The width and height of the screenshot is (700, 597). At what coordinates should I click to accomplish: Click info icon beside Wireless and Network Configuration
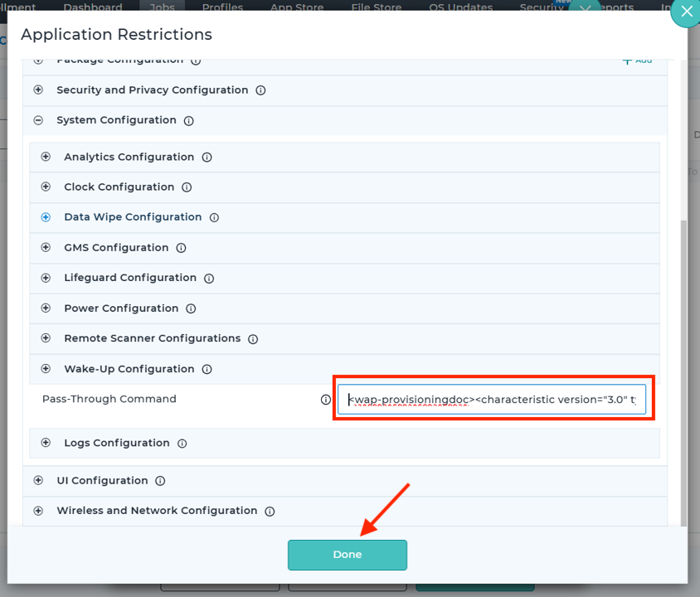pos(270,512)
